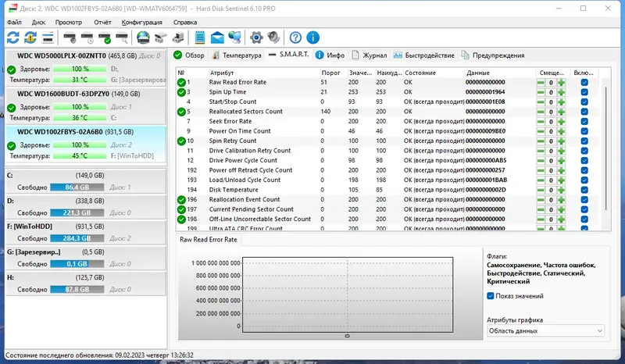
Task: Open settings with the gear icon
Action: [x=256, y=37]
